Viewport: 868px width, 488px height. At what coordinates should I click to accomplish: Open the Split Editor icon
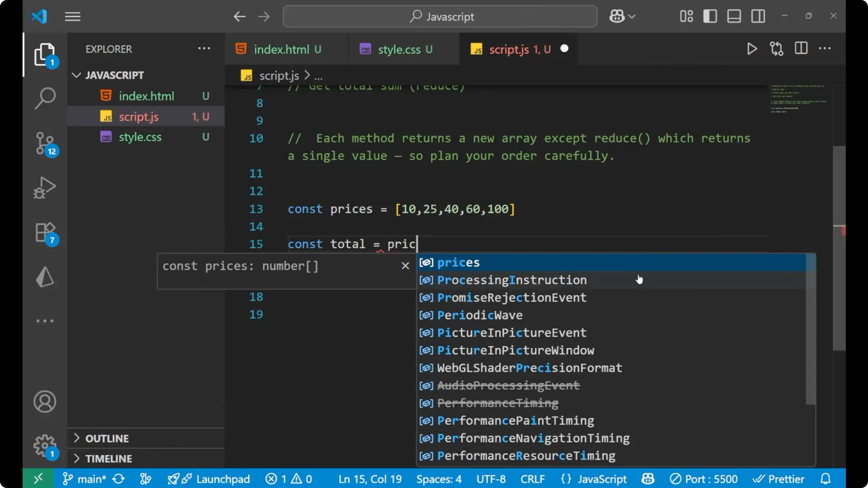pyautogui.click(x=801, y=48)
